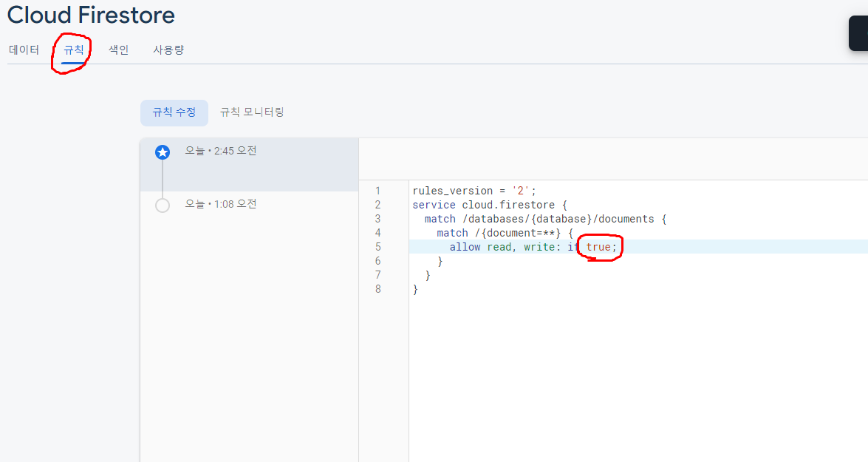The width and height of the screenshot is (868, 462).
Task: Open the 데이터 tab
Action: (x=24, y=50)
